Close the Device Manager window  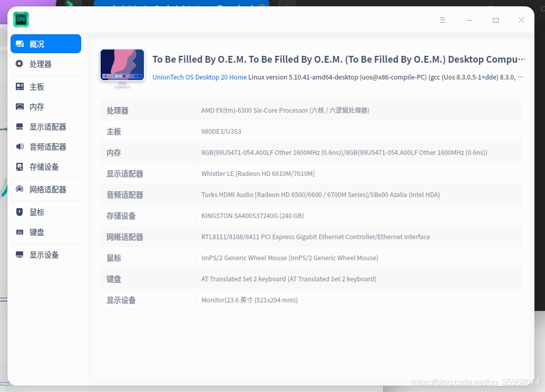coord(521,20)
